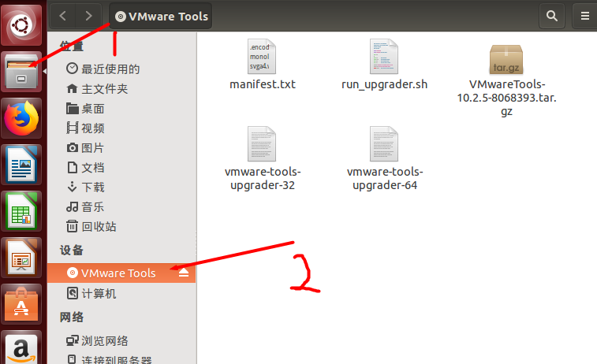597x364 pixels.
Task: Open Recent files in sidebar
Action: tap(121, 69)
